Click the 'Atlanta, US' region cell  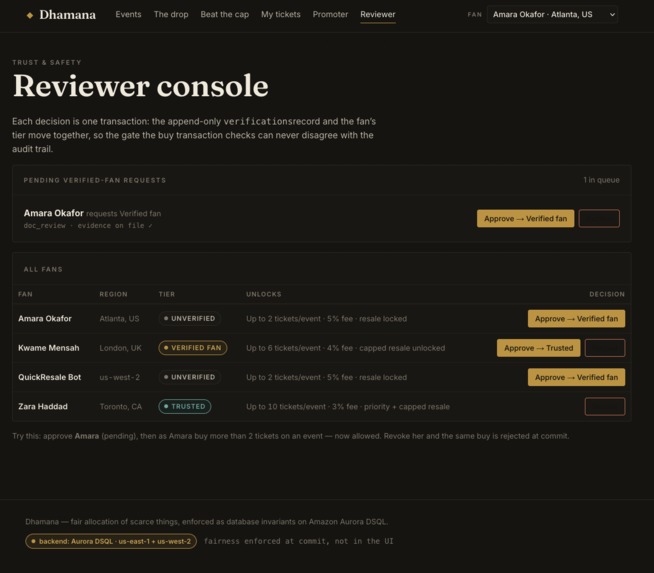click(x=119, y=319)
